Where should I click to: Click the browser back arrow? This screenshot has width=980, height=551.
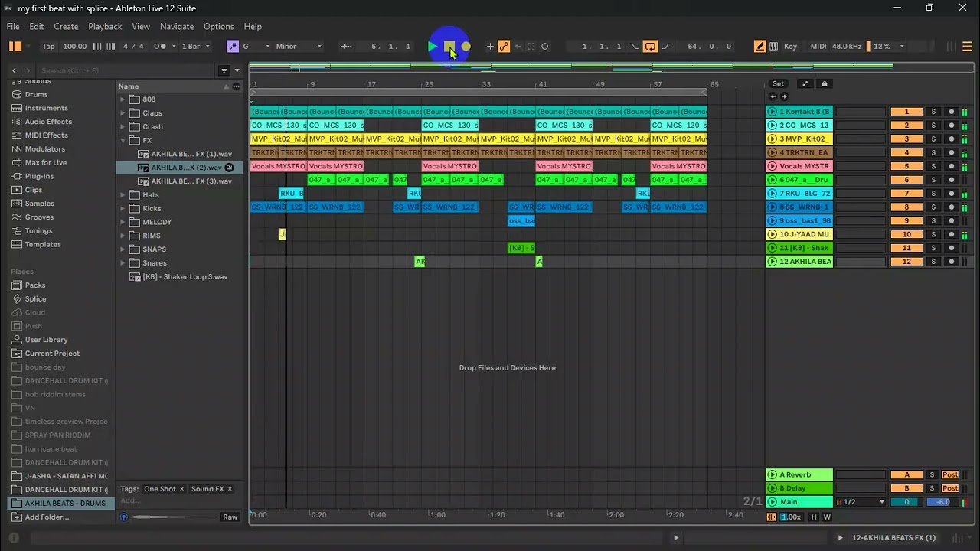tap(14, 70)
